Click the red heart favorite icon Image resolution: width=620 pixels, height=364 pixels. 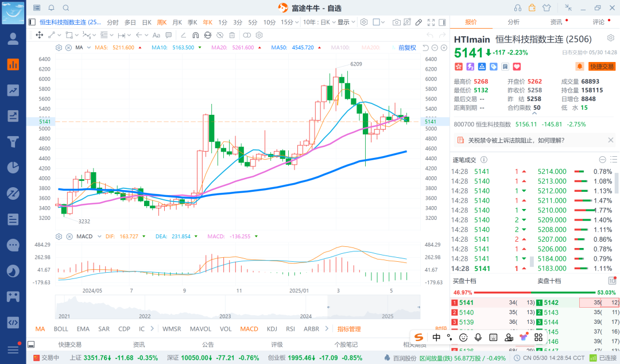click(517, 67)
